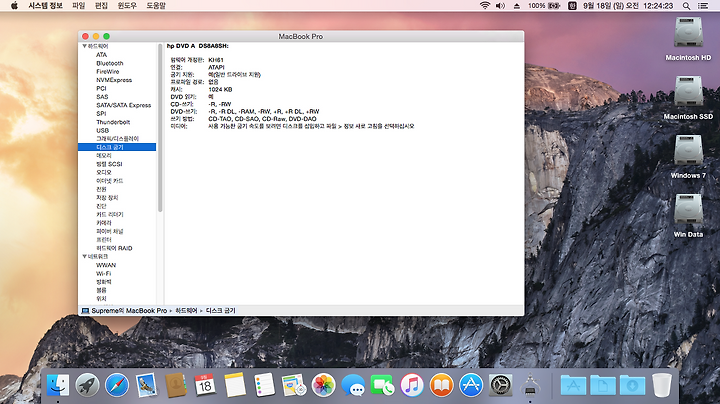Screen dimensions: 720x404
Task: Collapse the 하드웨어 section triangle
Action: point(84,46)
